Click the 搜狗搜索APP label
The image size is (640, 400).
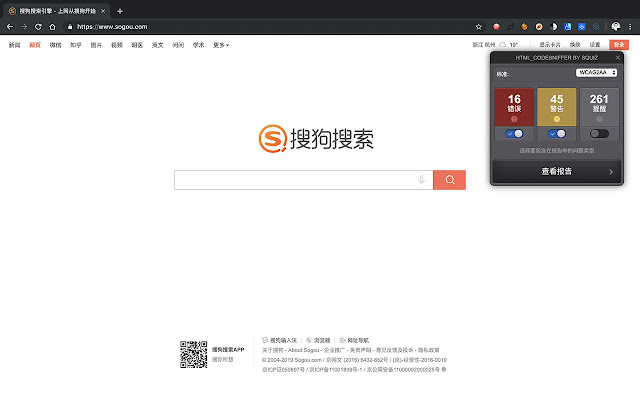pyautogui.click(x=228, y=350)
